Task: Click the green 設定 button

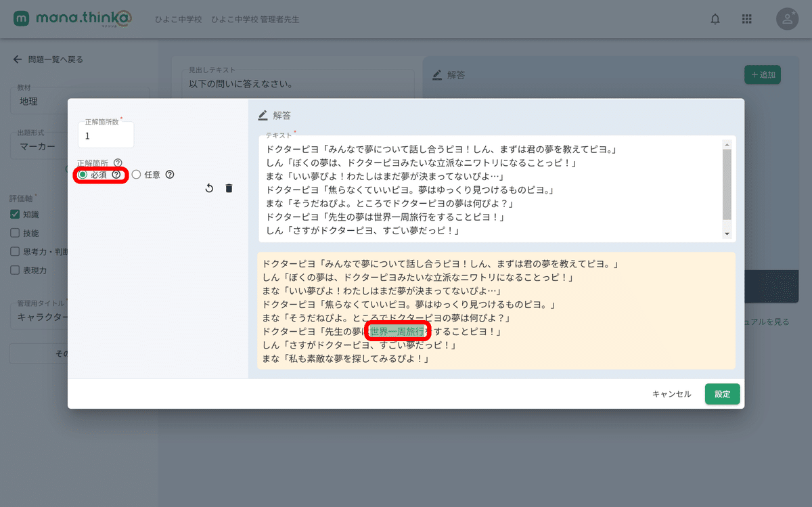Action: 722,393
